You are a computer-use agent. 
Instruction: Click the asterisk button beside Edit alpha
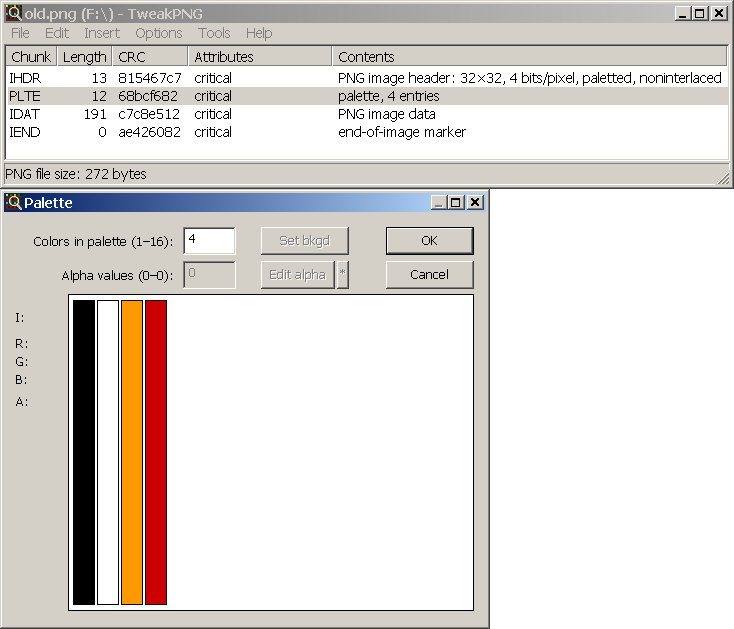point(343,275)
